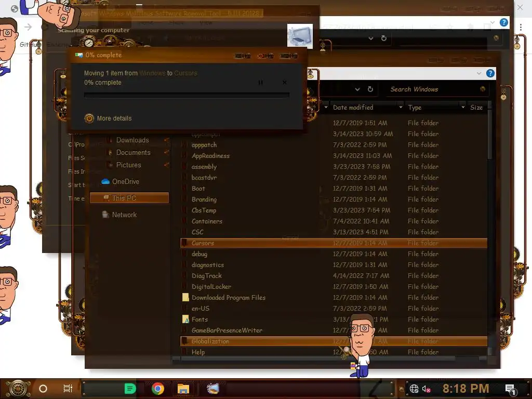
Task: Select the Boot folder
Action: point(198,188)
